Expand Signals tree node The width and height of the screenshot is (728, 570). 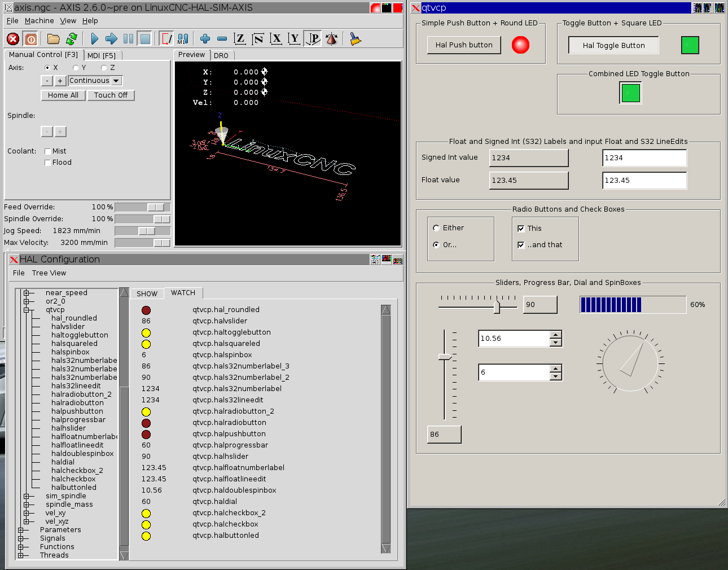(x=20, y=538)
